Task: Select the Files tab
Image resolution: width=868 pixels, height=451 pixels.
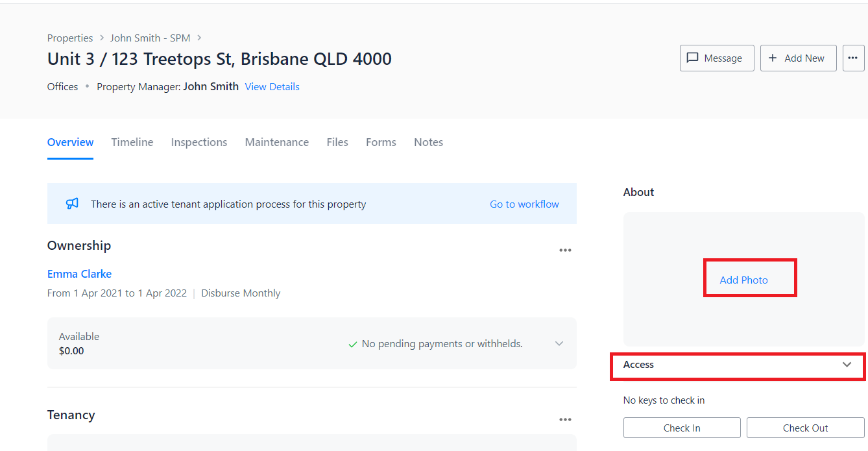Action: tap(337, 142)
